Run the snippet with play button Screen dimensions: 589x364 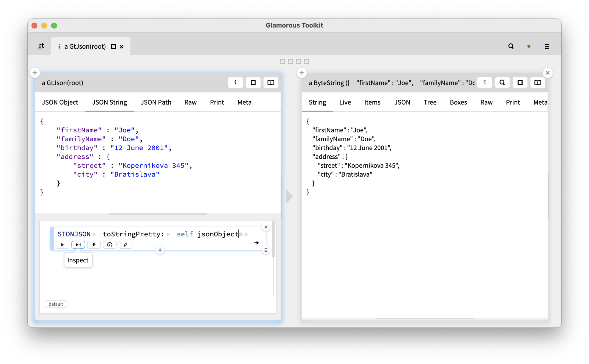click(62, 245)
